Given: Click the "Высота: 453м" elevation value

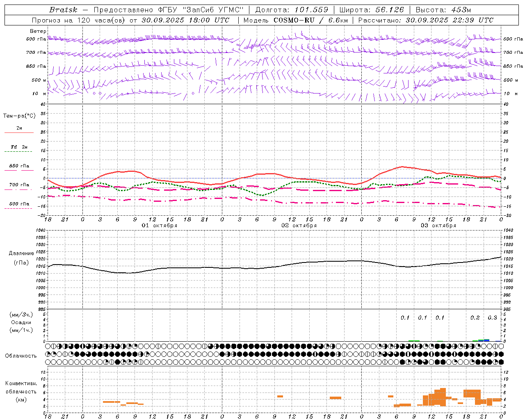Looking at the screenshot, I should click(443, 10).
